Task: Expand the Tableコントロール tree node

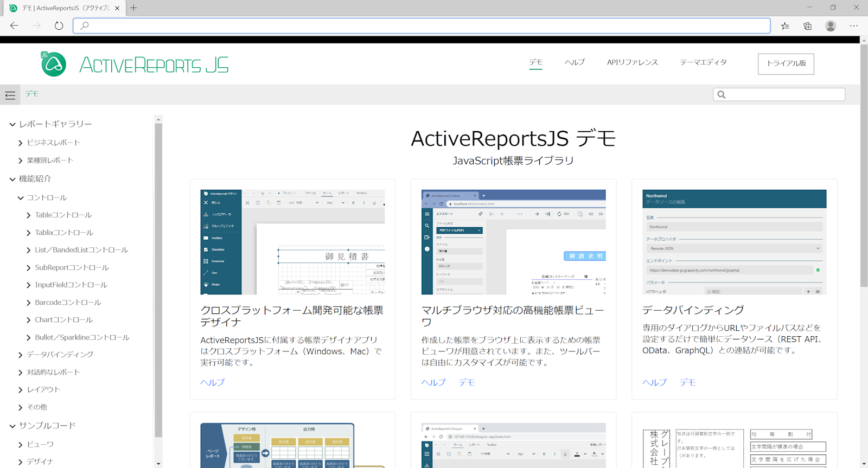Action: pos(29,215)
